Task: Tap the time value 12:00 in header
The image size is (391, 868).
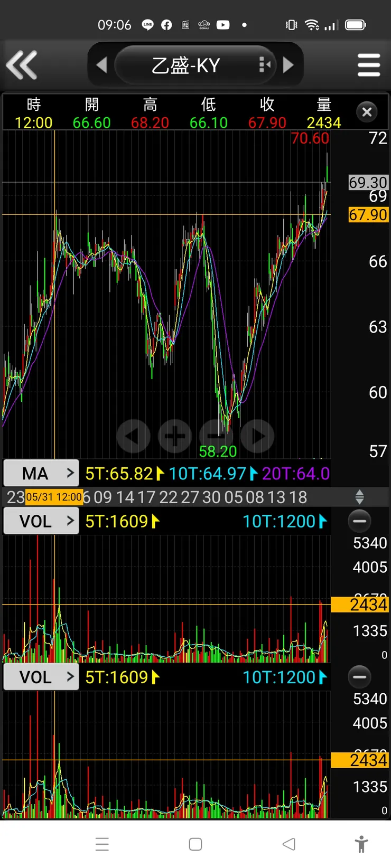Action: coord(34,122)
